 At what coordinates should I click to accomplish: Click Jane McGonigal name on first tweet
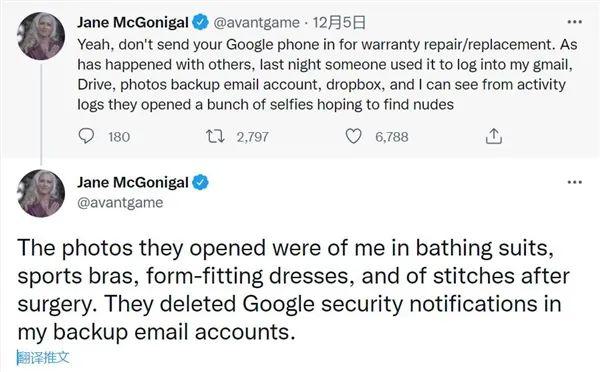pyautogui.click(x=133, y=22)
